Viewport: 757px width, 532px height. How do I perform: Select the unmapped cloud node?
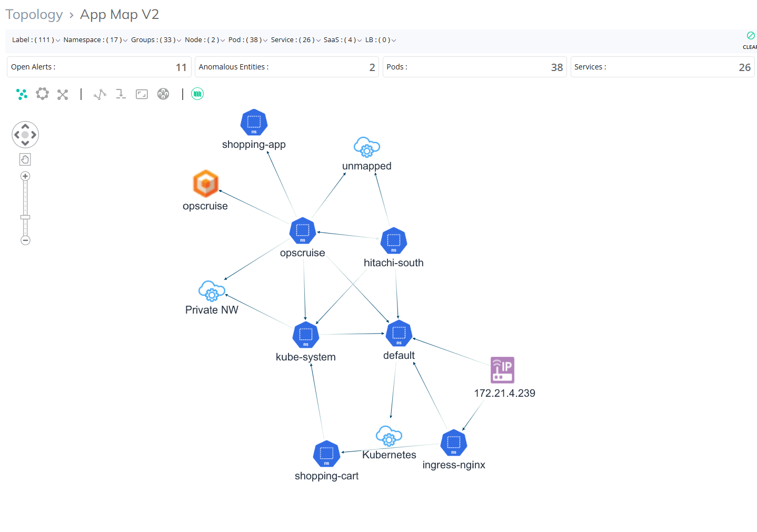tap(367, 147)
